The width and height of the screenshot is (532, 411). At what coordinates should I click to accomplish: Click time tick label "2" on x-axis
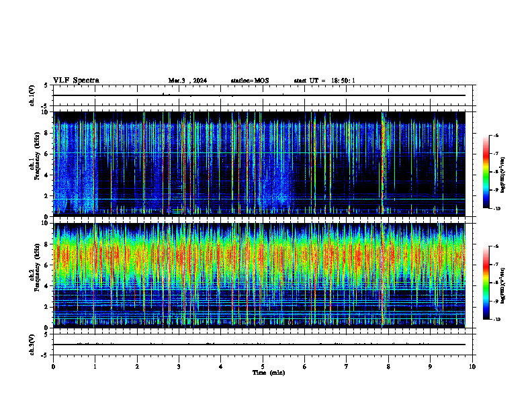click(137, 367)
